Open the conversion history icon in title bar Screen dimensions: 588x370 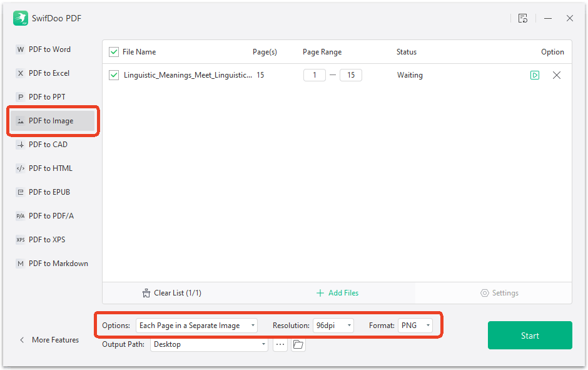point(523,18)
